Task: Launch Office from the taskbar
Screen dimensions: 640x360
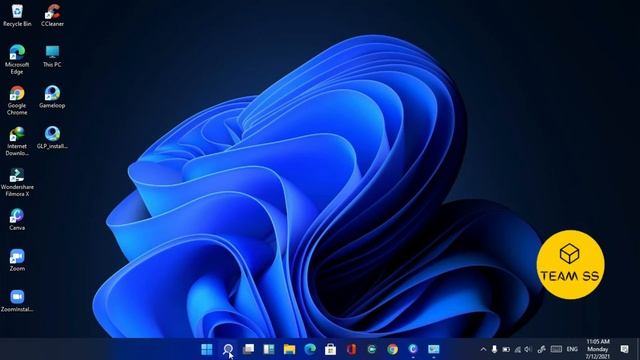Action: click(x=351, y=349)
